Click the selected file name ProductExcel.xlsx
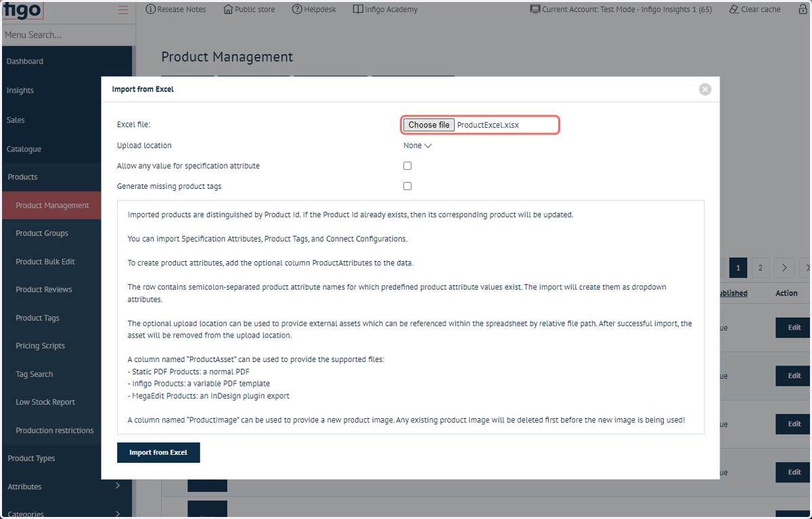The height and width of the screenshot is (519, 812). pyautogui.click(x=488, y=125)
